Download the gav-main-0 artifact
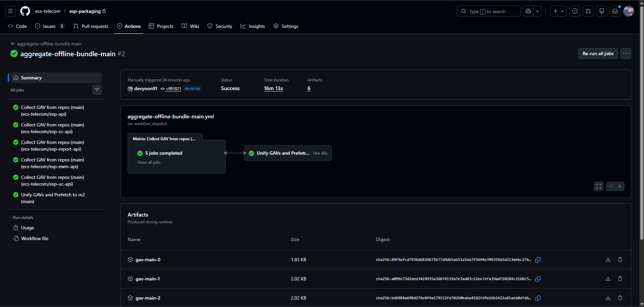 coord(608,260)
